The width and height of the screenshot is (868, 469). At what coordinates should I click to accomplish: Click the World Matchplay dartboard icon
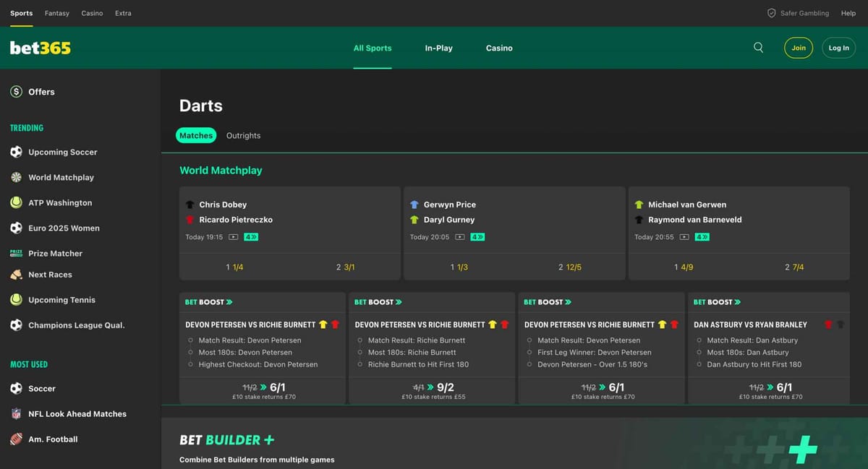pyautogui.click(x=16, y=177)
